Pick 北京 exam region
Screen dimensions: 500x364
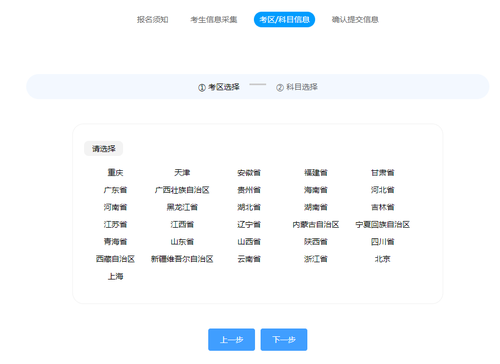pos(382,259)
